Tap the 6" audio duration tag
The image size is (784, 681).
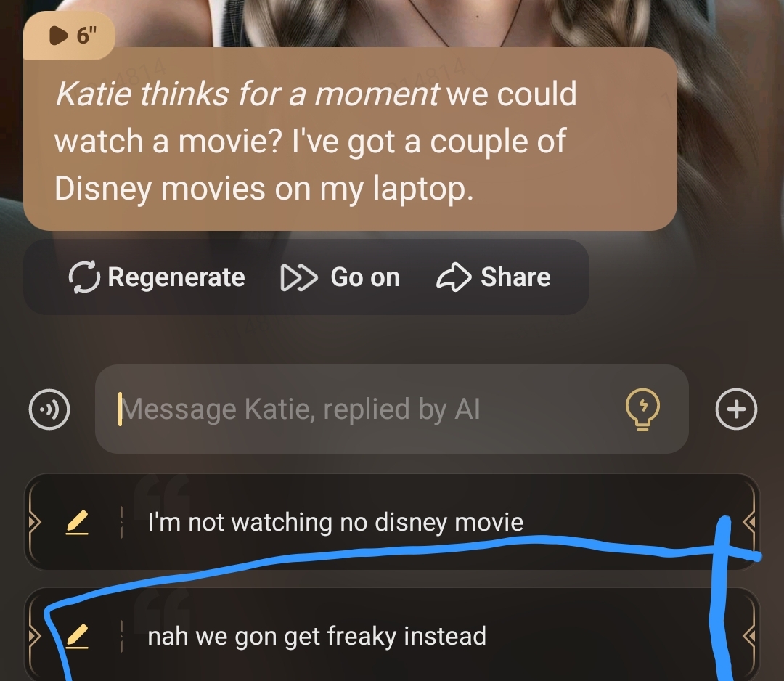[69, 36]
